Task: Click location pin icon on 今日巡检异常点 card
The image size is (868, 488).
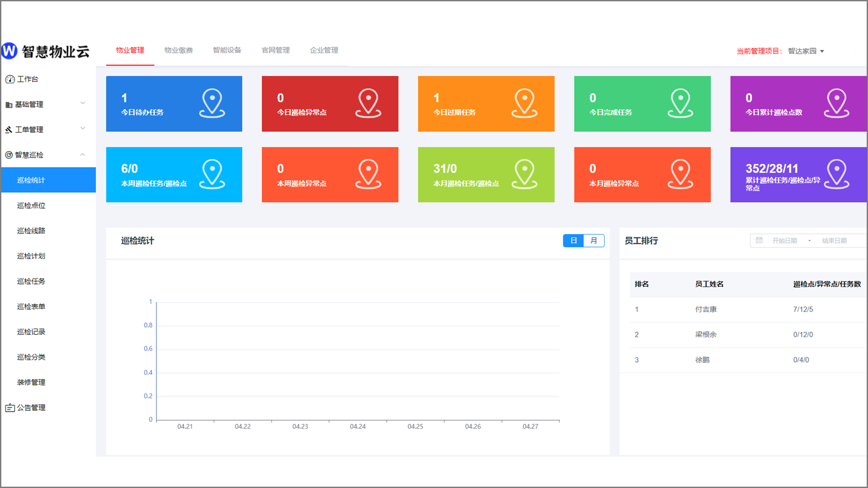Action: tap(368, 103)
